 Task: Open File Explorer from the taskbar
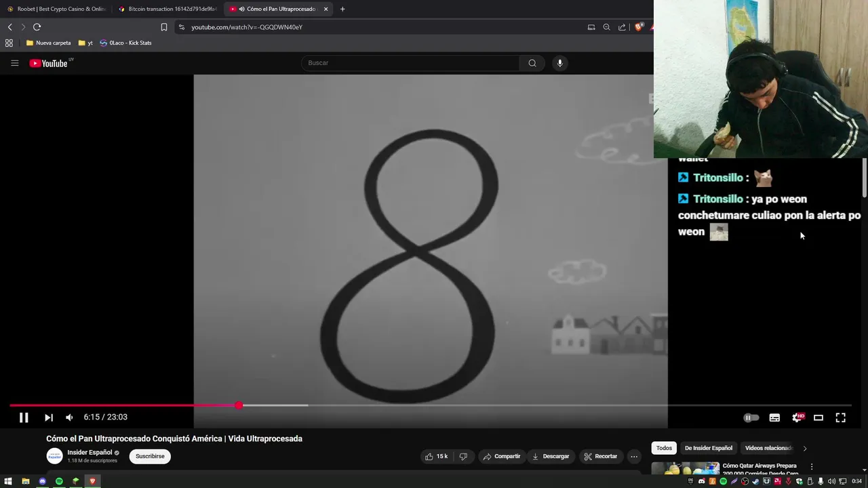coord(25,481)
